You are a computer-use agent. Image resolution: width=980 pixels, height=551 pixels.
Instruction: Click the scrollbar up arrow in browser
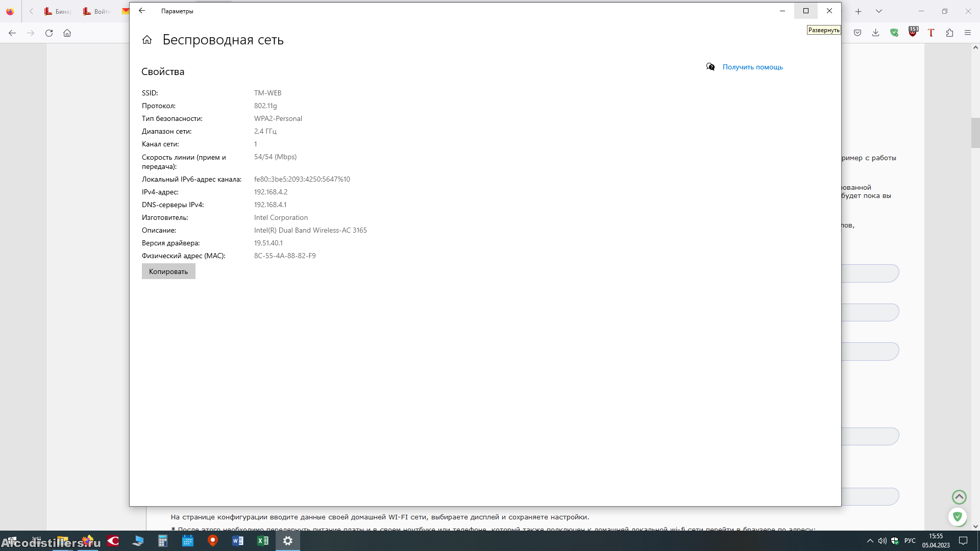click(975, 47)
